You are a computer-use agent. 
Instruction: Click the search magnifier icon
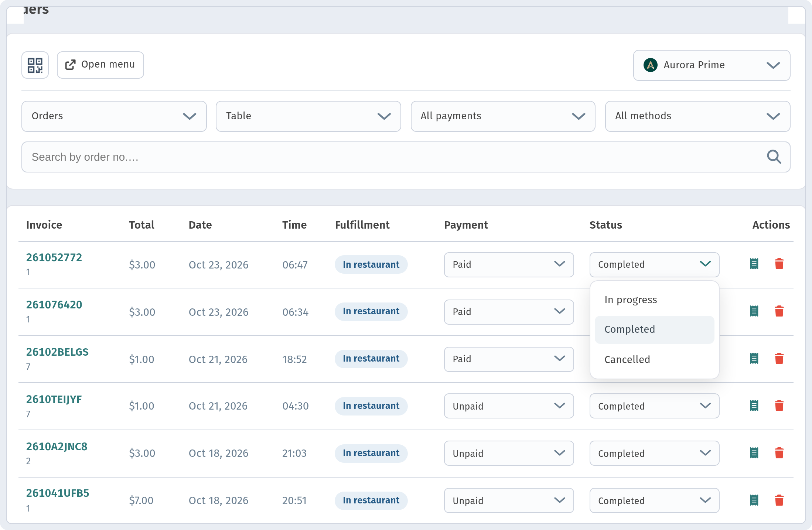(774, 157)
